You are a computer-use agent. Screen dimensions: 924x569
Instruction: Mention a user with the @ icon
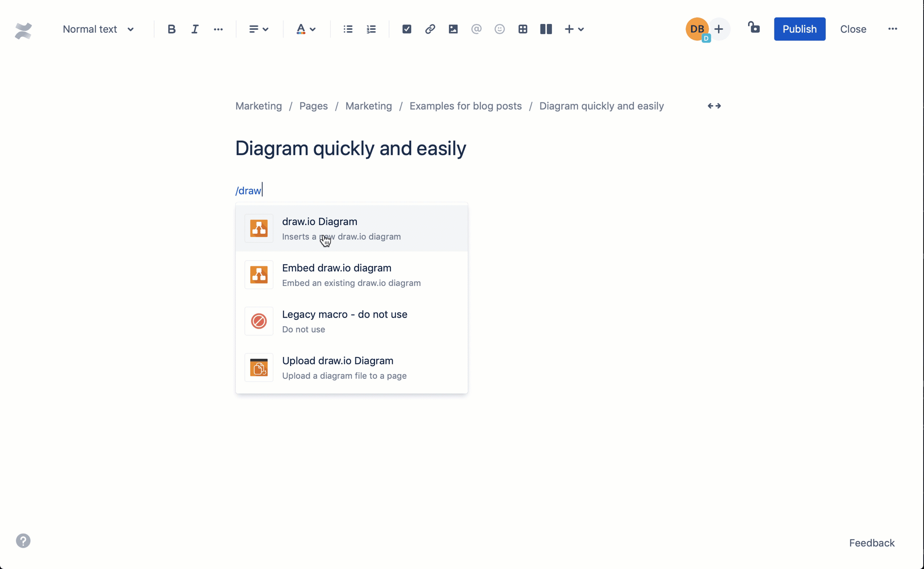coord(476,29)
